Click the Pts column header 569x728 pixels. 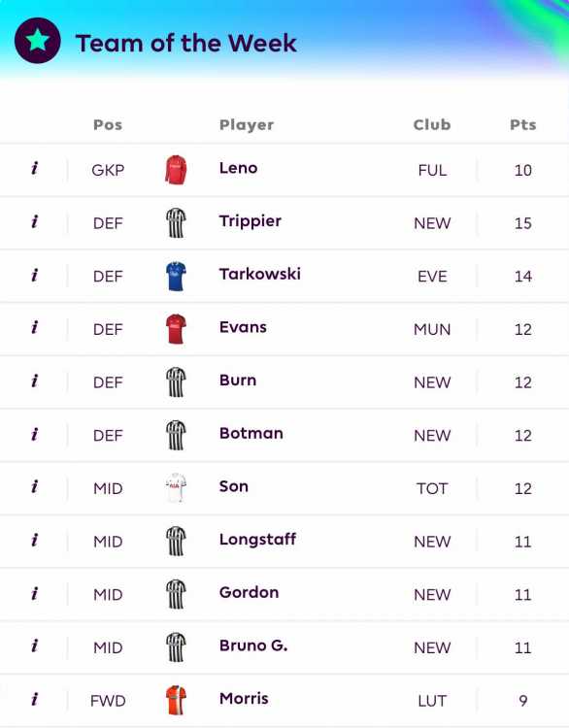point(523,124)
